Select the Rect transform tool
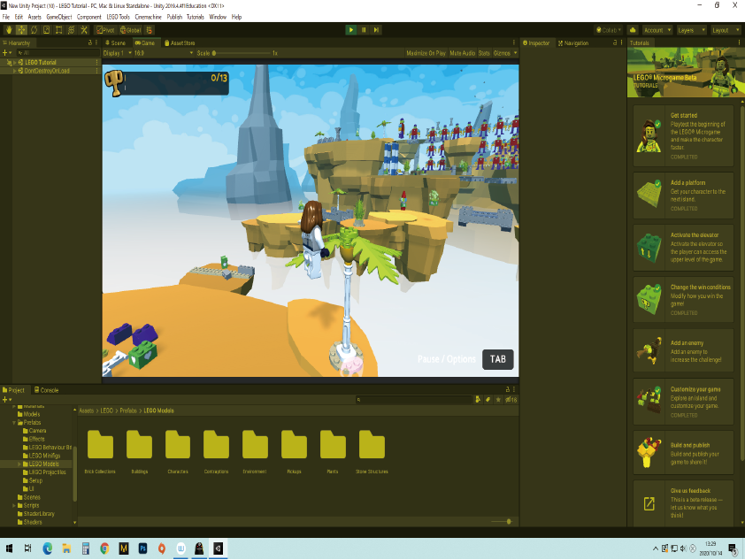This screenshot has width=745, height=560. tap(59, 30)
